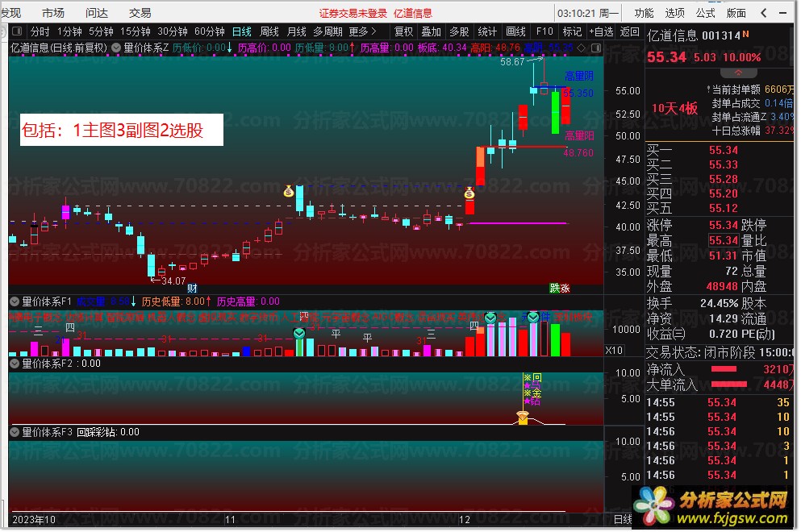This screenshot has width=801, height=532.
Task: Click the 财 finance marker icon
Action: pyautogui.click(x=192, y=288)
